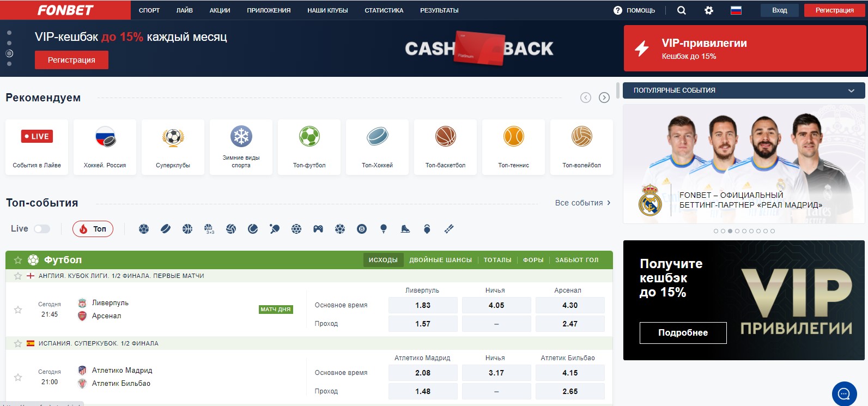Star the Футбол section as favorite
The image size is (868, 406).
18,260
